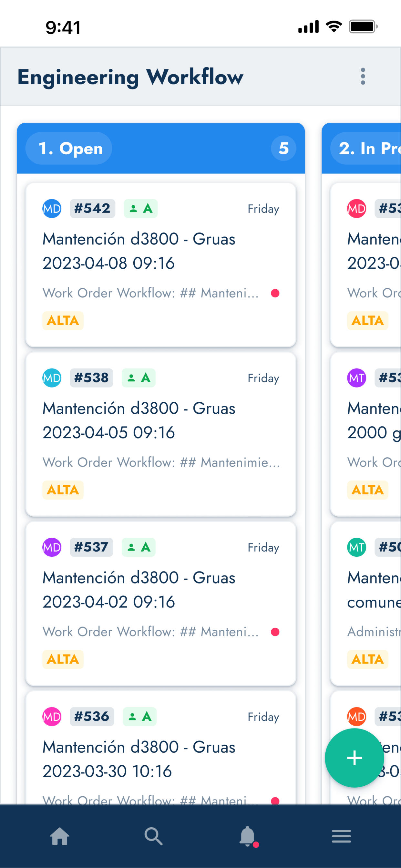Image resolution: width=401 pixels, height=868 pixels.
Task: Tap the assignee A badge on card #538
Action: point(139,378)
